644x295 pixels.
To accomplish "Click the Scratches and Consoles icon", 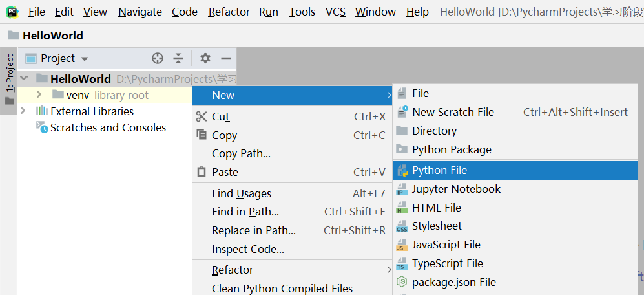I will click(42, 127).
